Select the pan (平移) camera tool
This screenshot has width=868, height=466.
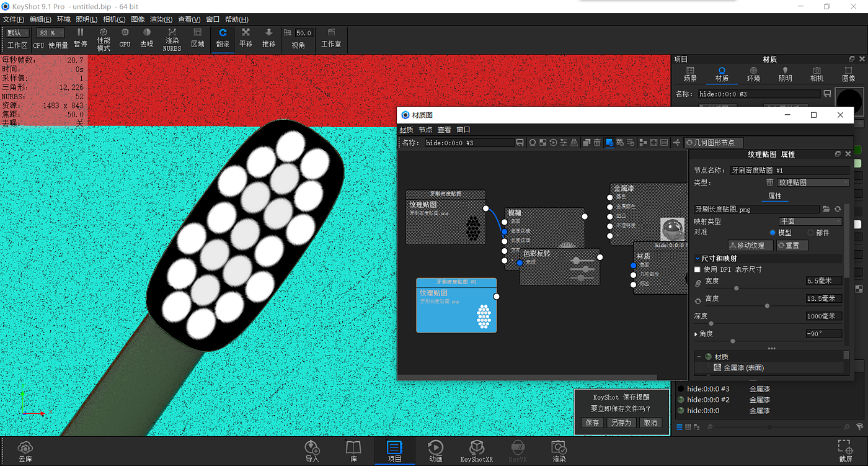click(246, 38)
